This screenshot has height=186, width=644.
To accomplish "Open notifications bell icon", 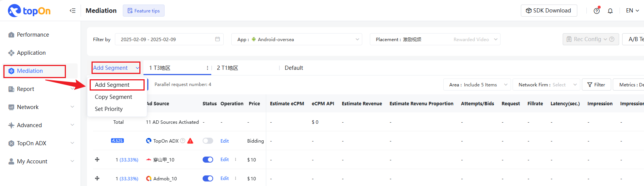I will 610,11.
